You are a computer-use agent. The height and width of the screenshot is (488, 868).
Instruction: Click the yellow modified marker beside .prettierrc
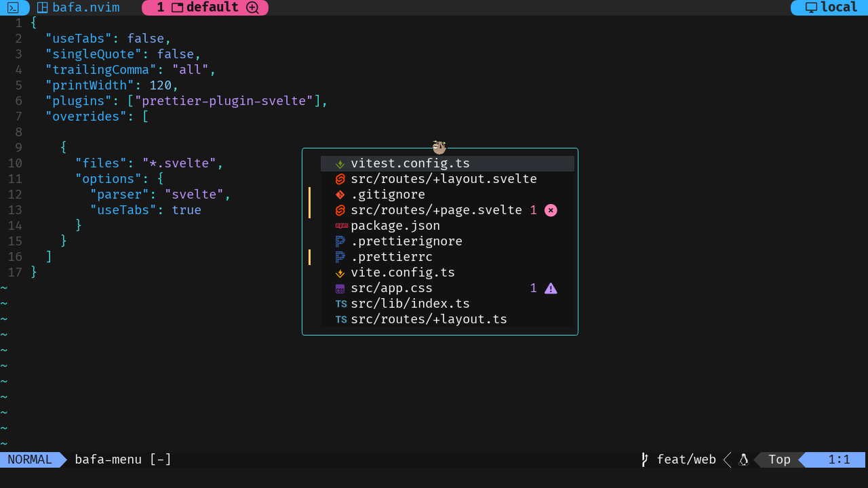310,257
